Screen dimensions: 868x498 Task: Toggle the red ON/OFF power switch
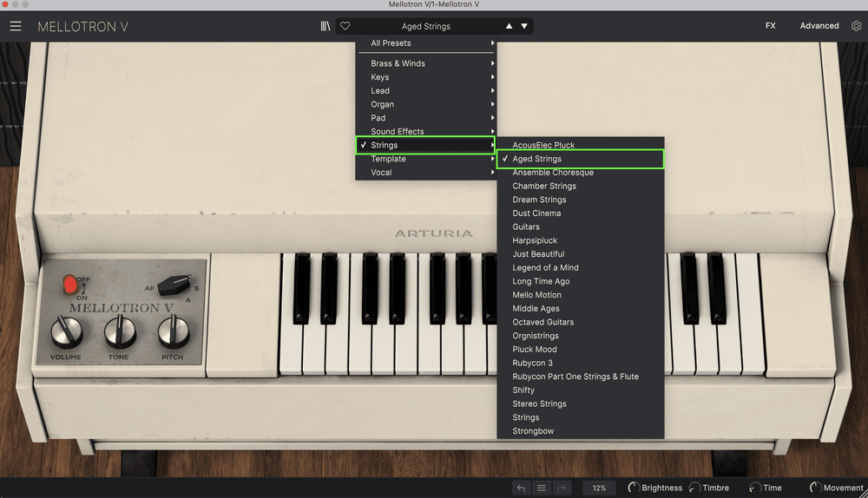pyautogui.click(x=70, y=285)
